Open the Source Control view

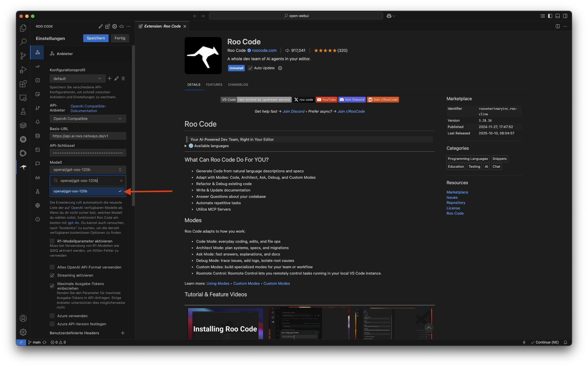(x=23, y=56)
